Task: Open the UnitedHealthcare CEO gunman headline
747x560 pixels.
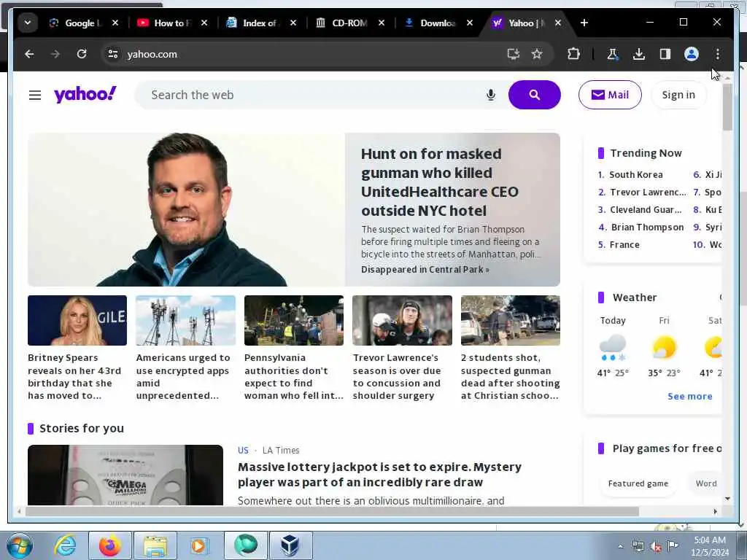Action: pyautogui.click(x=439, y=182)
